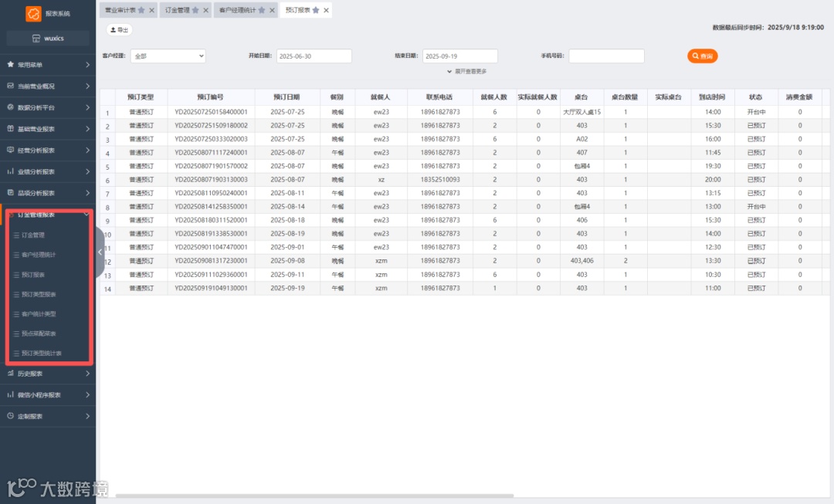Click the 到店时间 column header
Viewport: 834px width, 504px height.
click(712, 96)
